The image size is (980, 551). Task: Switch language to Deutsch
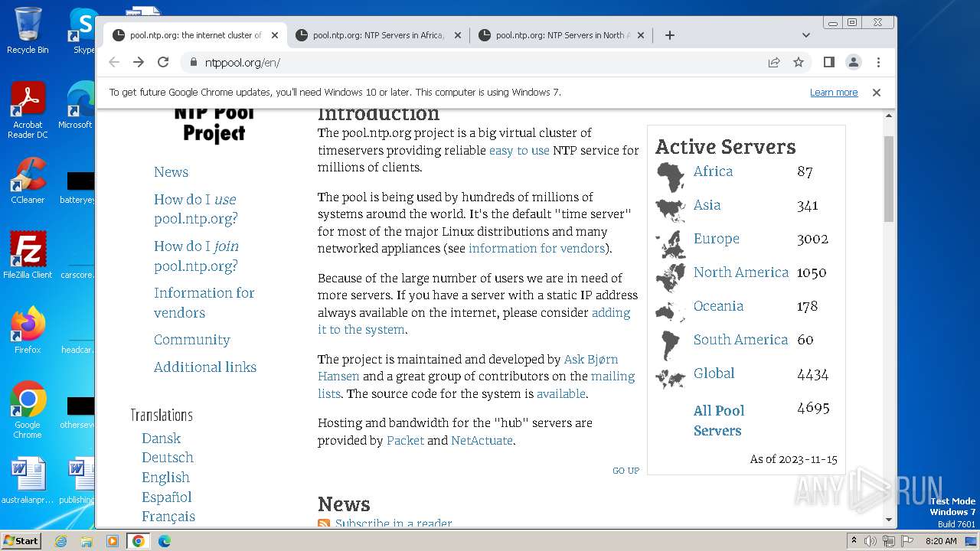167,458
